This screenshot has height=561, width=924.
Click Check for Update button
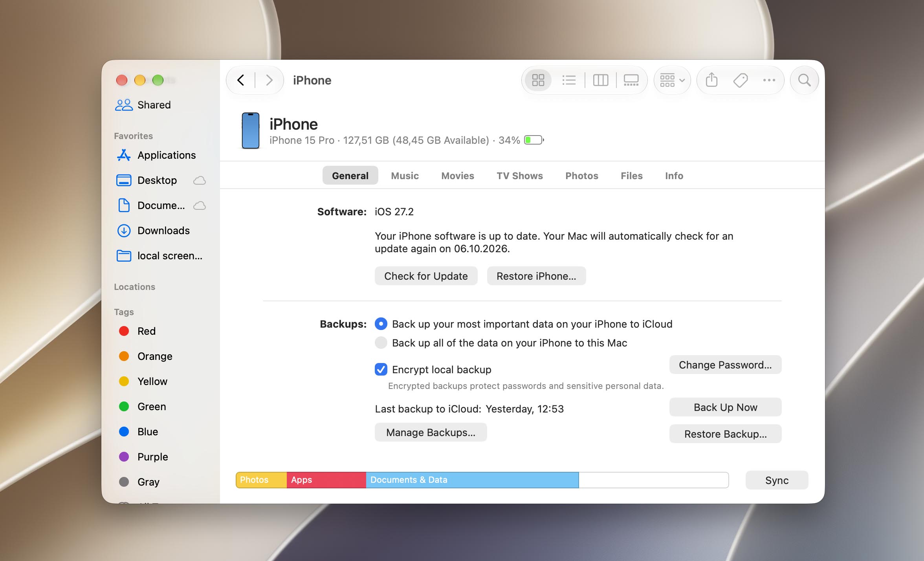click(x=426, y=276)
